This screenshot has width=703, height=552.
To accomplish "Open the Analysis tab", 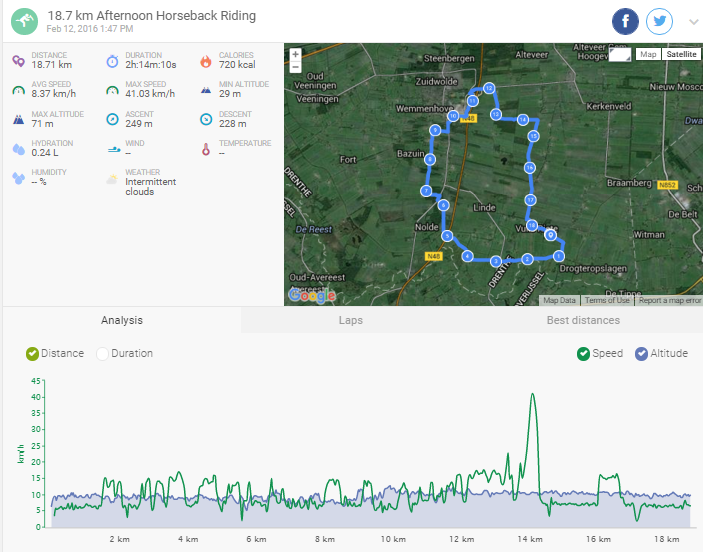I will click(x=122, y=320).
